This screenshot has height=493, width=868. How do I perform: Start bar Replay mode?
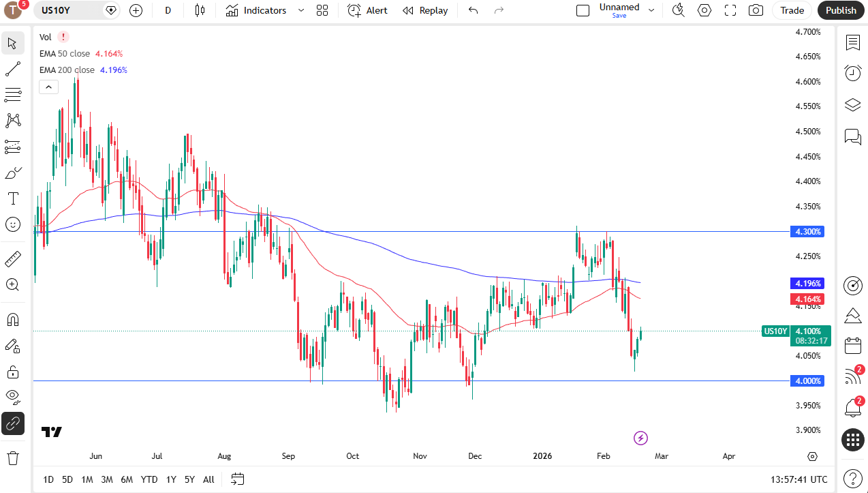coord(425,10)
